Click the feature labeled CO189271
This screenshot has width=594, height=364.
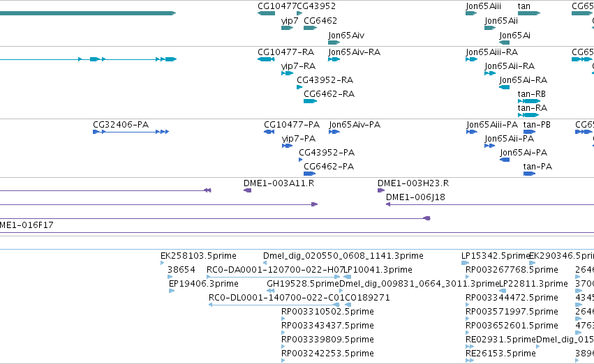(367, 298)
